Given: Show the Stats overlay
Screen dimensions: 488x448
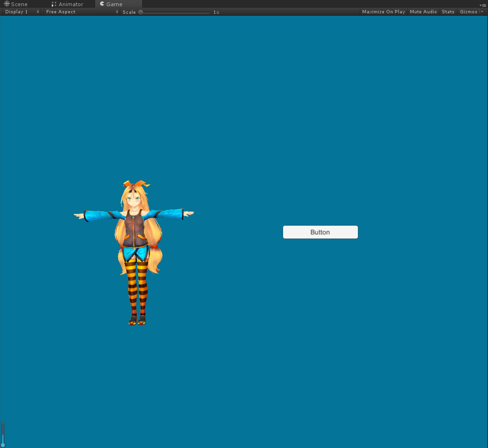Looking at the screenshot, I should click(x=448, y=12).
